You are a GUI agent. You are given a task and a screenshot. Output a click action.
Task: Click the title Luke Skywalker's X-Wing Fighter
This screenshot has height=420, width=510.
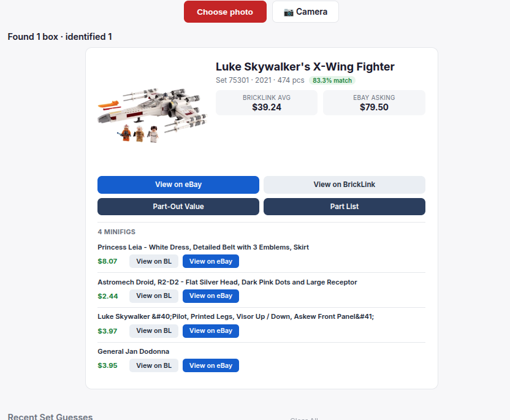tap(305, 67)
